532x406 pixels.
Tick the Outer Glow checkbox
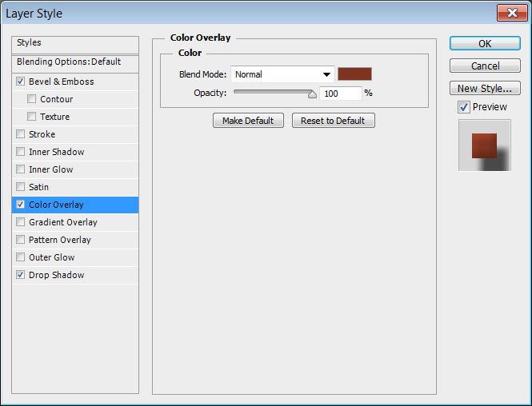point(20,257)
